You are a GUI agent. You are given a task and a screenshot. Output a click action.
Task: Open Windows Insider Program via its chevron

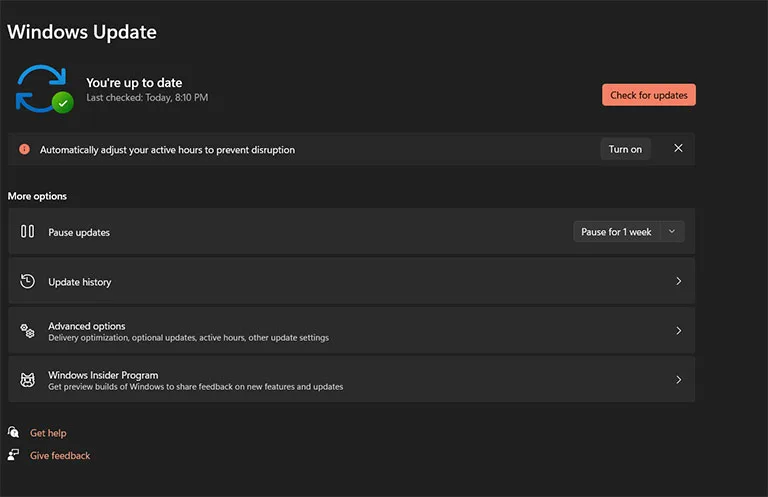pos(679,379)
